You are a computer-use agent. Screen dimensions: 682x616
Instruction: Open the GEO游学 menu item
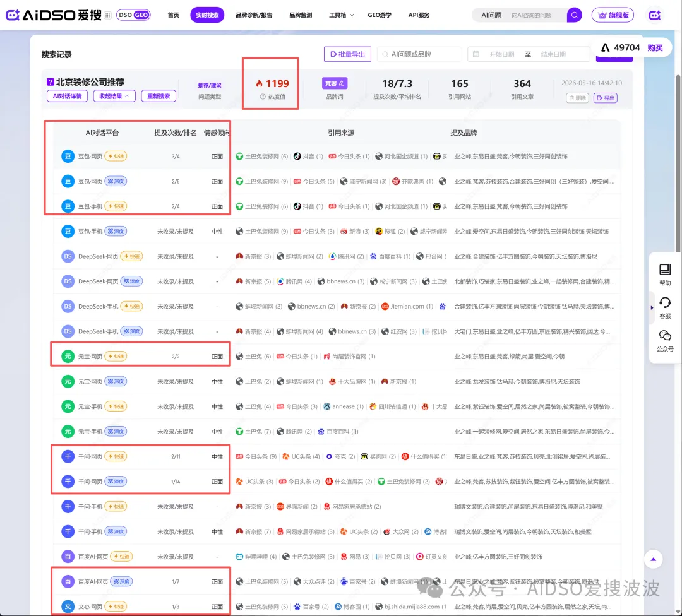click(380, 15)
